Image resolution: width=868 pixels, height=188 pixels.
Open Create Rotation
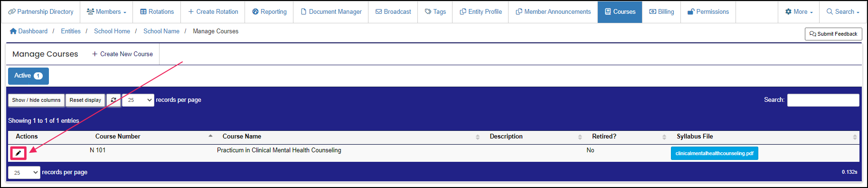213,11
